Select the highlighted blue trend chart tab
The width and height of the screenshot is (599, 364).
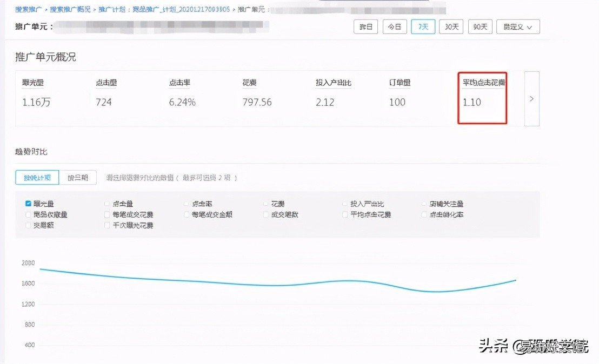pos(37,178)
